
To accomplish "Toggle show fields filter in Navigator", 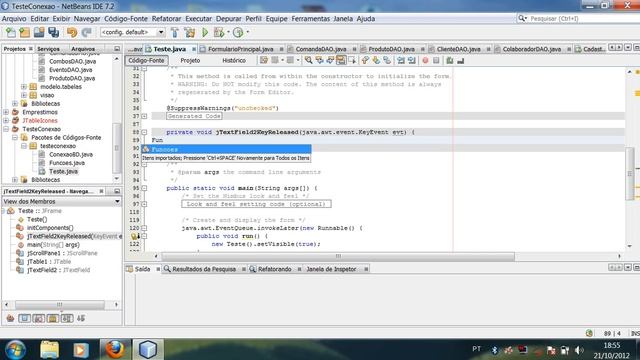I will [x=24, y=318].
